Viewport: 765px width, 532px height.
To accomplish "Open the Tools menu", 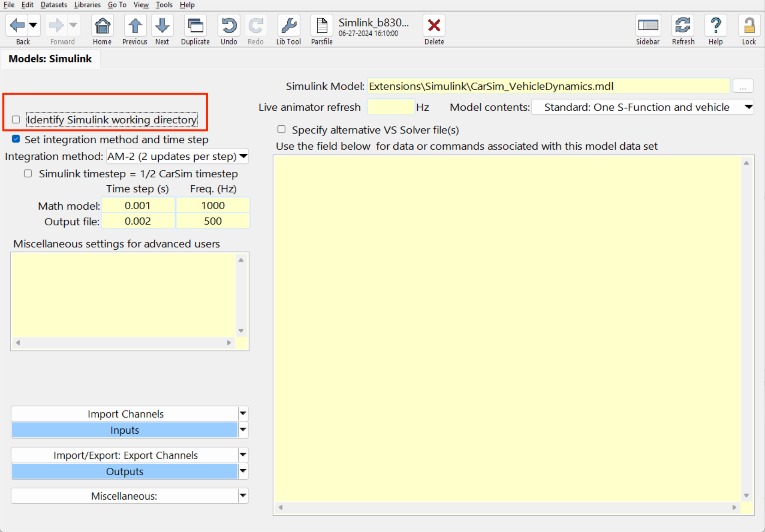I will 164,5.
